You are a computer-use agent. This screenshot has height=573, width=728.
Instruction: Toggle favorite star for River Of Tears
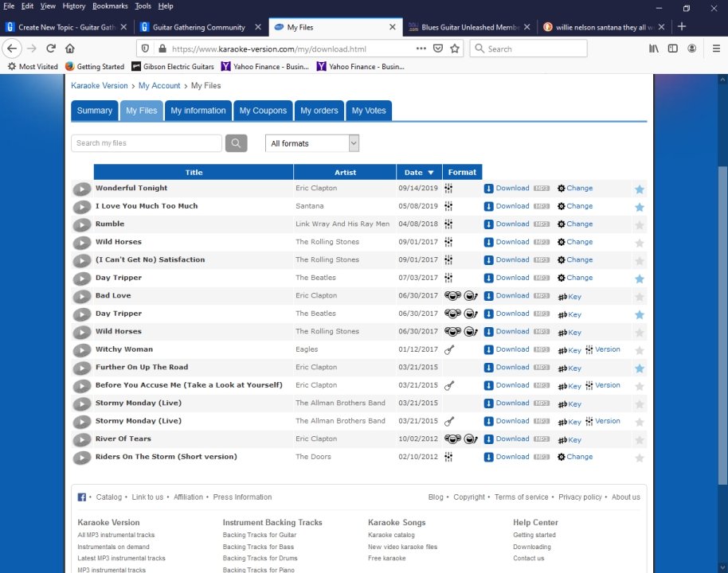click(x=640, y=440)
